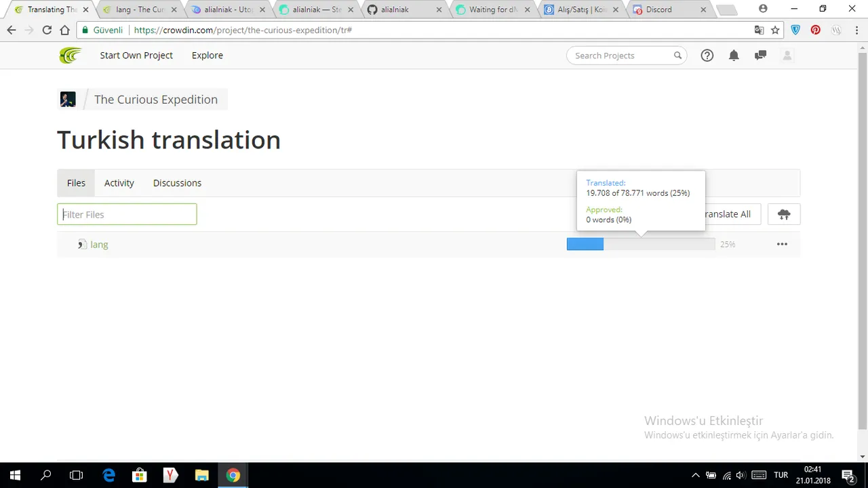The height and width of the screenshot is (488, 868).
Task: Open the Explore menu link
Action: (208, 56)
